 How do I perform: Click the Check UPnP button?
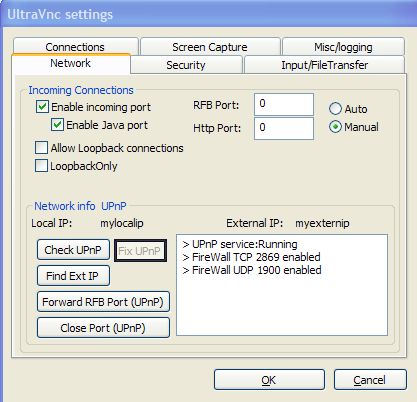pyautogui.click(x=73, y=250)
